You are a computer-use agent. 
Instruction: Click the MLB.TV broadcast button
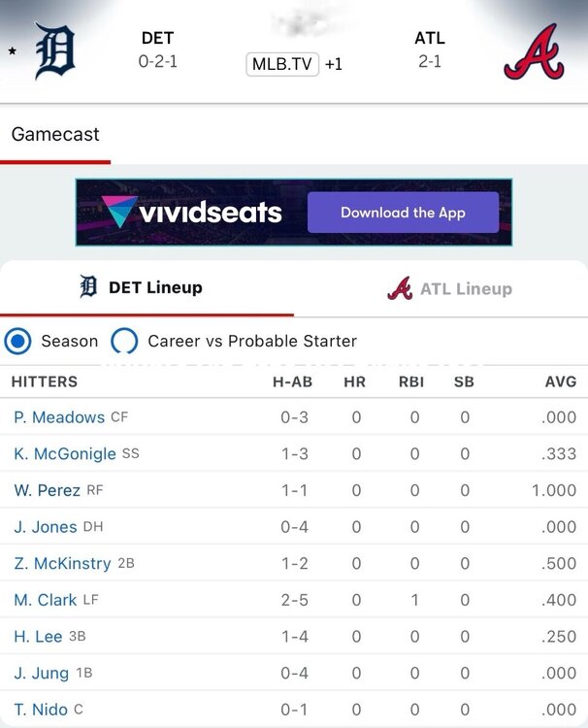click(284, 64)
